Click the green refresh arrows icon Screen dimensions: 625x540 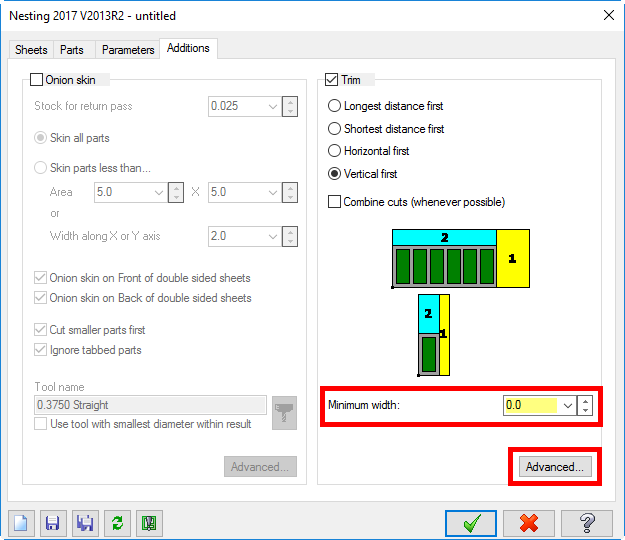pos(117,523)
